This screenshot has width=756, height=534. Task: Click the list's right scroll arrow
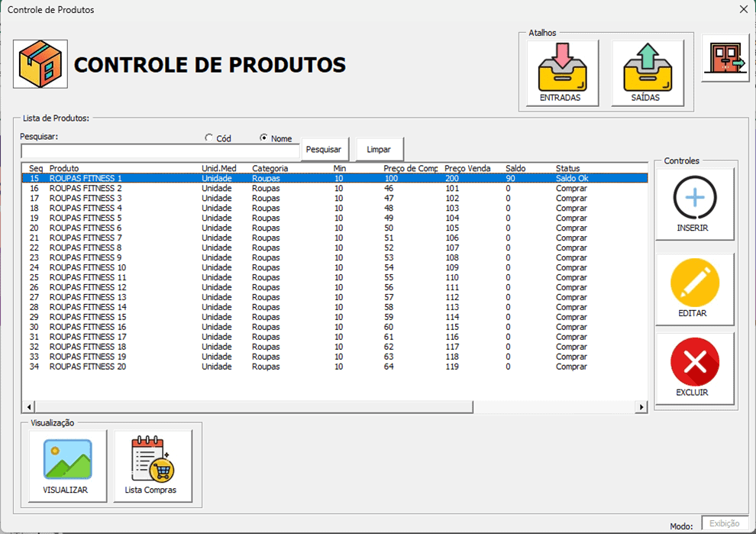[x=642, y=408]
